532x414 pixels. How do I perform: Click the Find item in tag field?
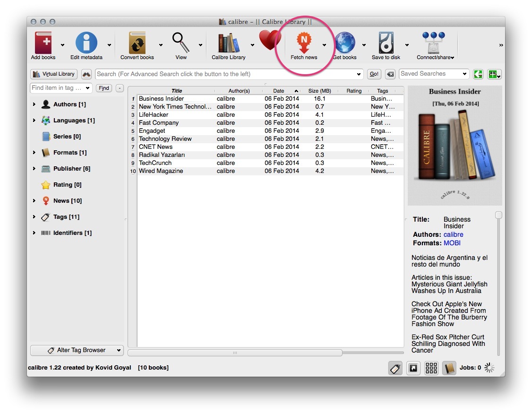coord(61,88)
